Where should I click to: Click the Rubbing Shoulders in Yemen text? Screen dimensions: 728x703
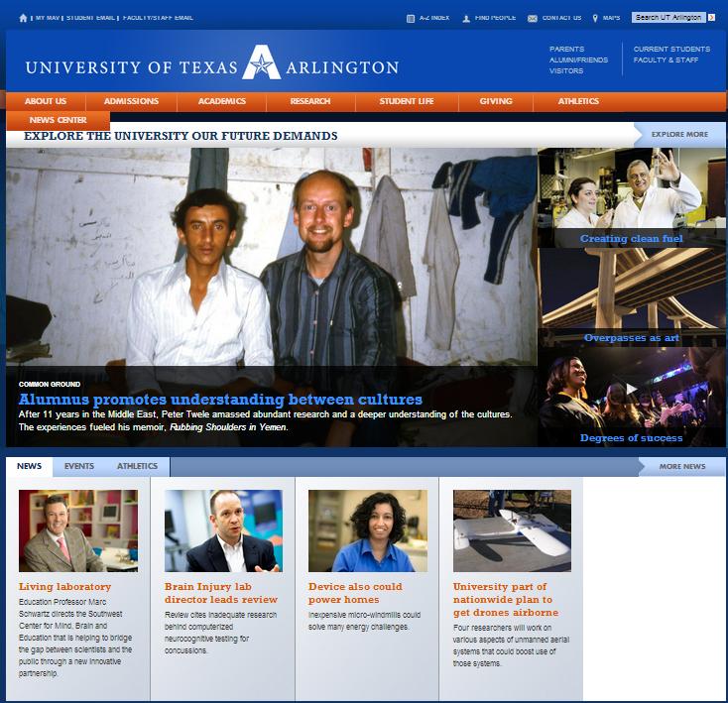[x=228, y=427]
